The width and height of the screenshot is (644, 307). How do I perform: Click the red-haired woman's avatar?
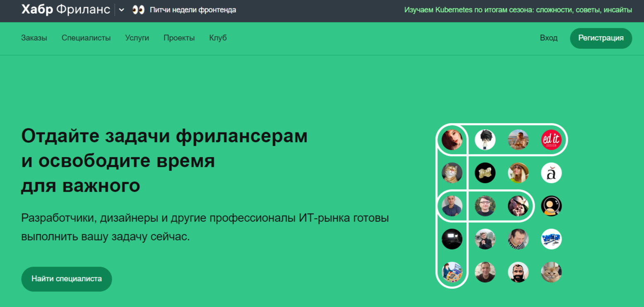point(452,140)
